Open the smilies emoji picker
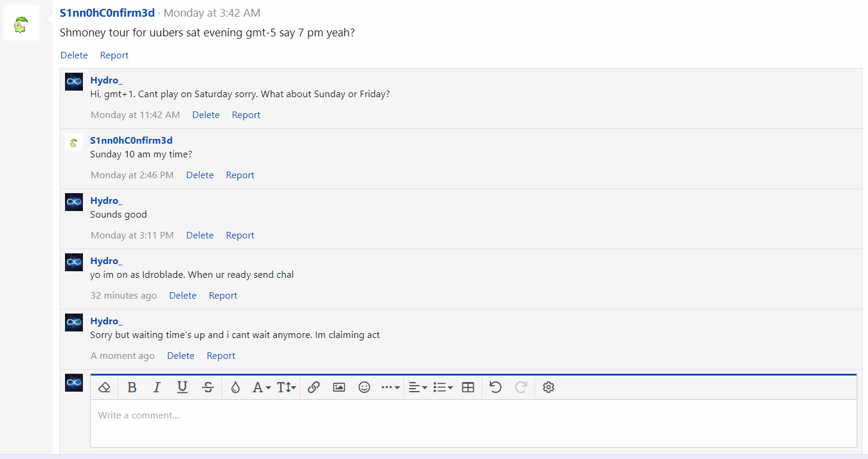 tap(364, 387)
